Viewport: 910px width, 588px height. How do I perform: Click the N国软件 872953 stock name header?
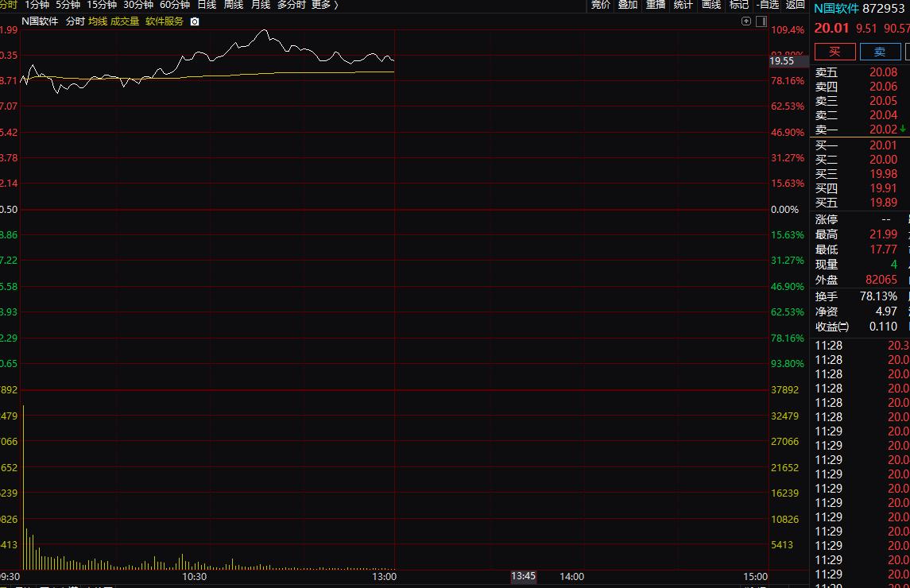click(859, 9)
